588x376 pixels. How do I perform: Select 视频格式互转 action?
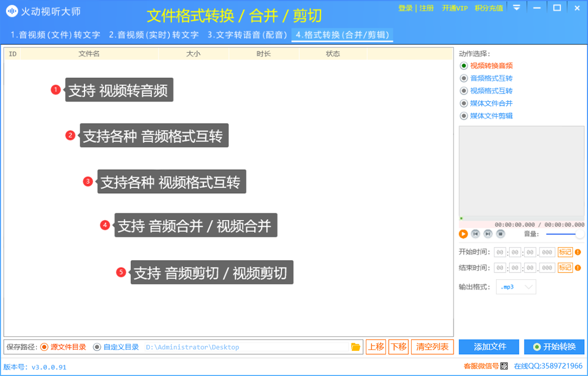486,91
